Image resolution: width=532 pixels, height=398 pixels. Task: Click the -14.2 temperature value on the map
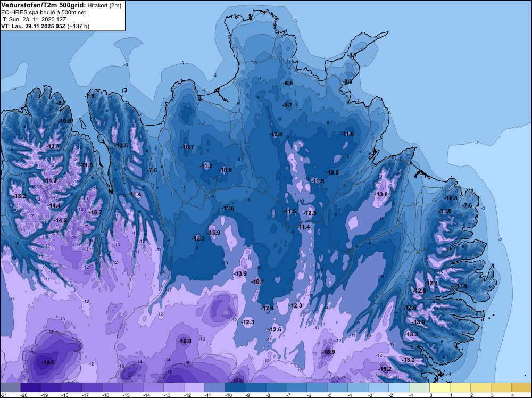(61, 220)
